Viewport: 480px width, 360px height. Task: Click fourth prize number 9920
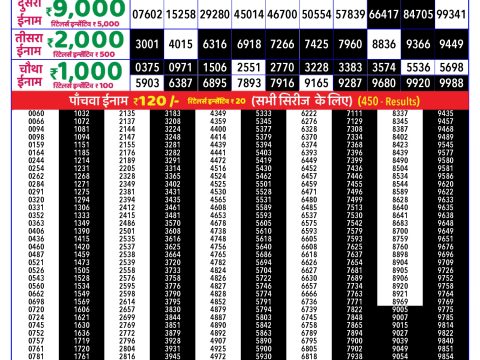(418, 83)
